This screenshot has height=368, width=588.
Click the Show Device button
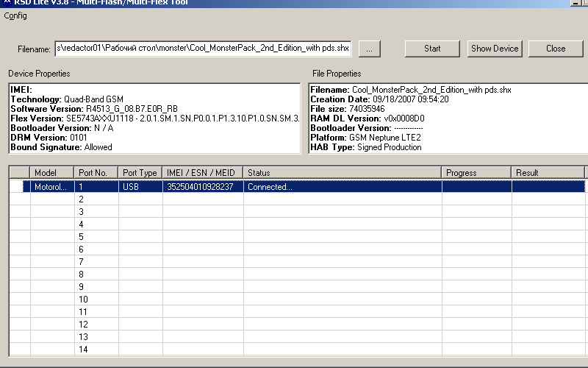pos(495,49)
